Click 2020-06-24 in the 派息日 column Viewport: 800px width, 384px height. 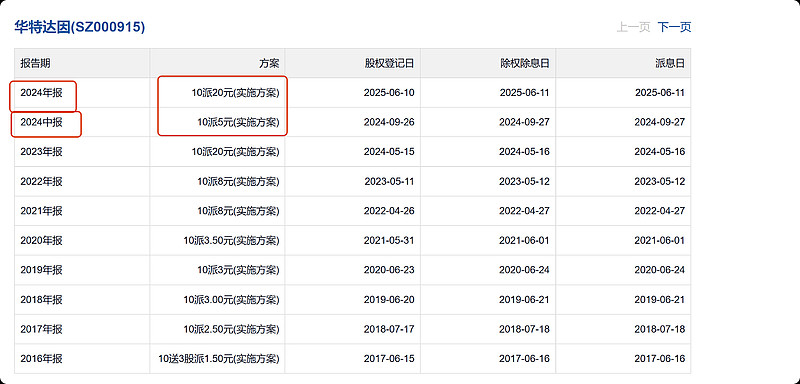(x=660, y=270)
